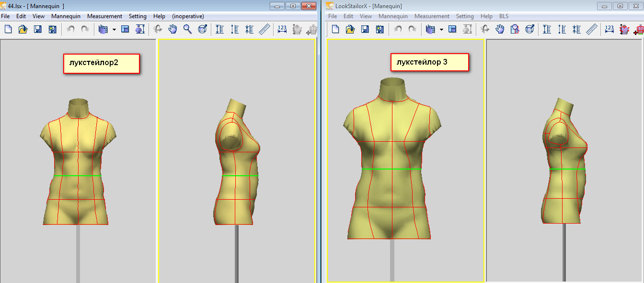Click split-window layout icon in LookStailorX window
Image resolution: width=644 pixels, height=283 pixels.
[452, 29]
